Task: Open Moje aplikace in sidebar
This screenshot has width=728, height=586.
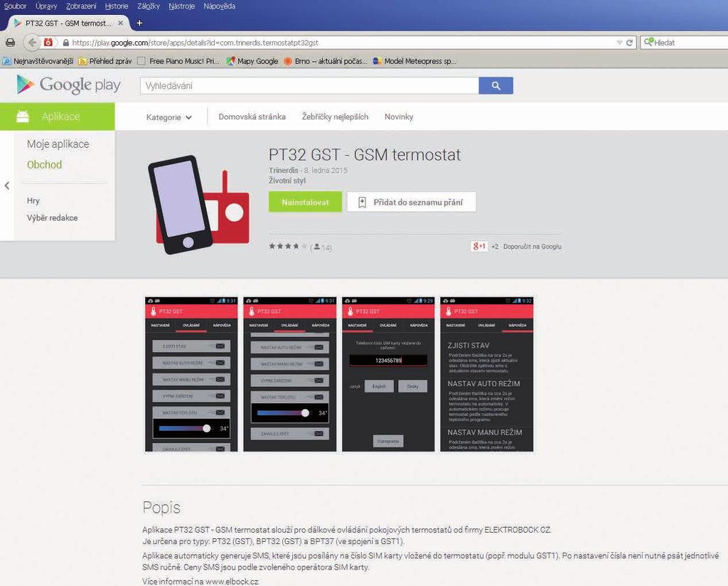Action: (x=58, y=144)
